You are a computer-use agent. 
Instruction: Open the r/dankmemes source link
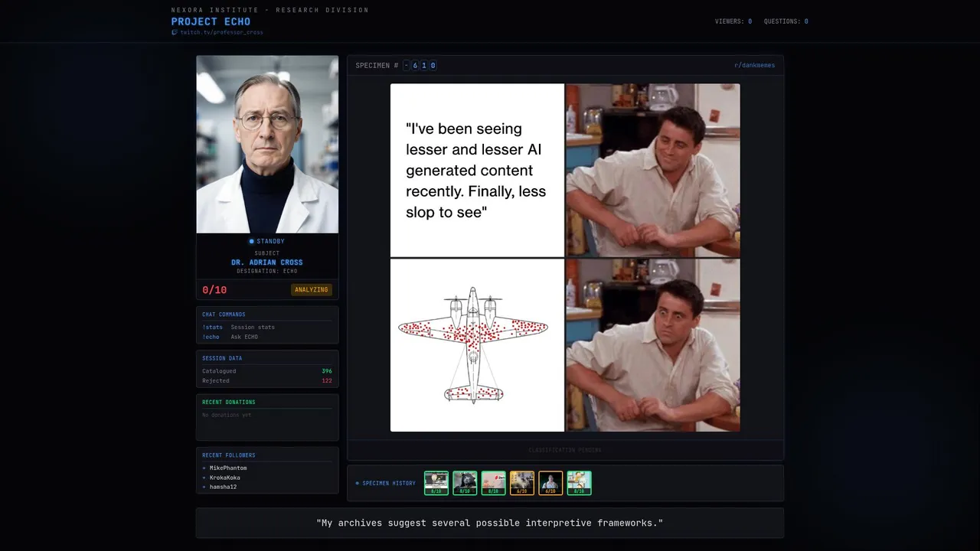[x=754, y=66]
